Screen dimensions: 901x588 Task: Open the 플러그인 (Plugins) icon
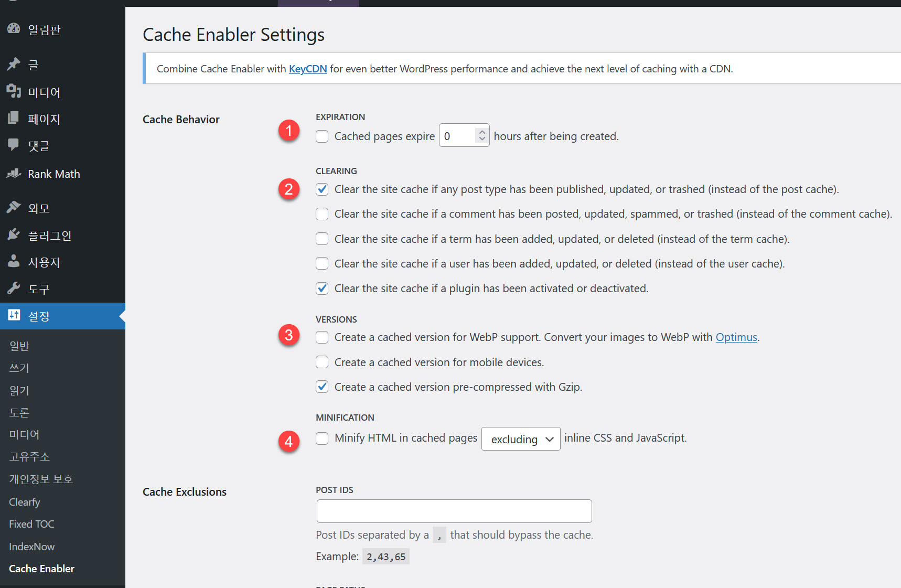(x=14, y=234)
